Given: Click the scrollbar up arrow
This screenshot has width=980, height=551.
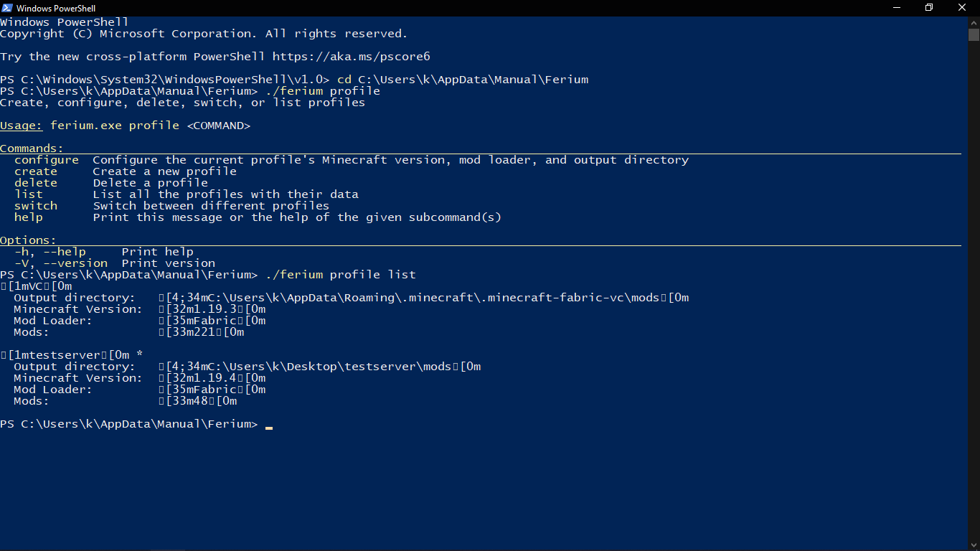Looking at the screenshot, I should click(974, 22).
